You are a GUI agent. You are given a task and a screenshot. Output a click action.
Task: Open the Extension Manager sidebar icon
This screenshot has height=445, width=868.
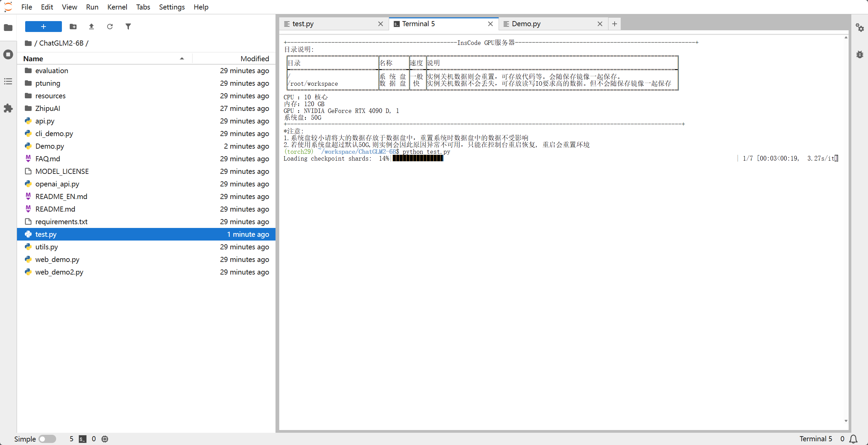(x=8, y=109)
